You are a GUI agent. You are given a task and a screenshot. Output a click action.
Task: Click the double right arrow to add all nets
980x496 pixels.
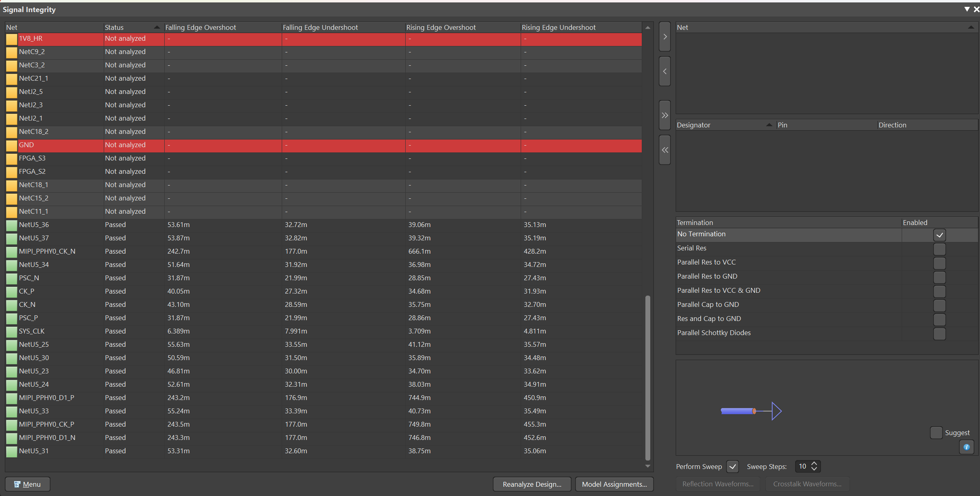(x=664, y=115)
